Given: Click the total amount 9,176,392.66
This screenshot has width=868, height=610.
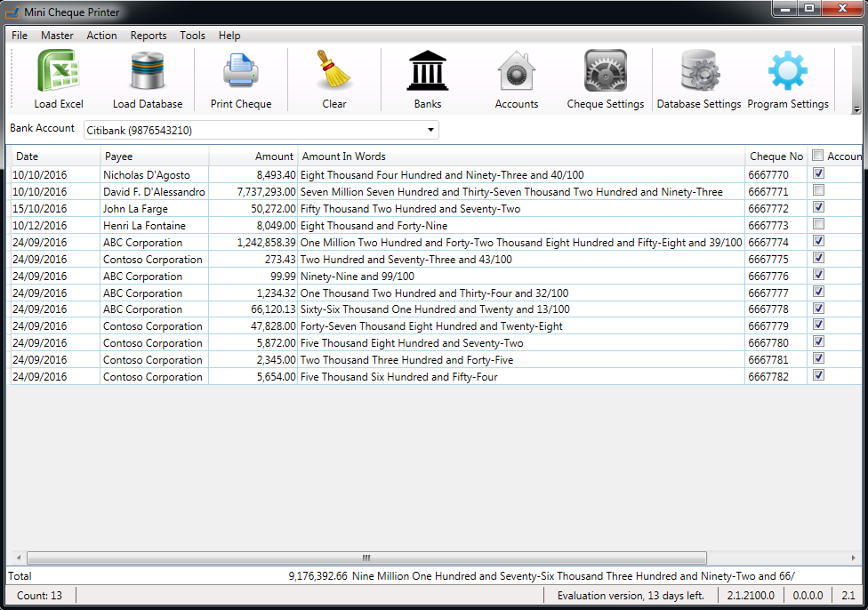Looking at the screenshot, I should point(317,575).
